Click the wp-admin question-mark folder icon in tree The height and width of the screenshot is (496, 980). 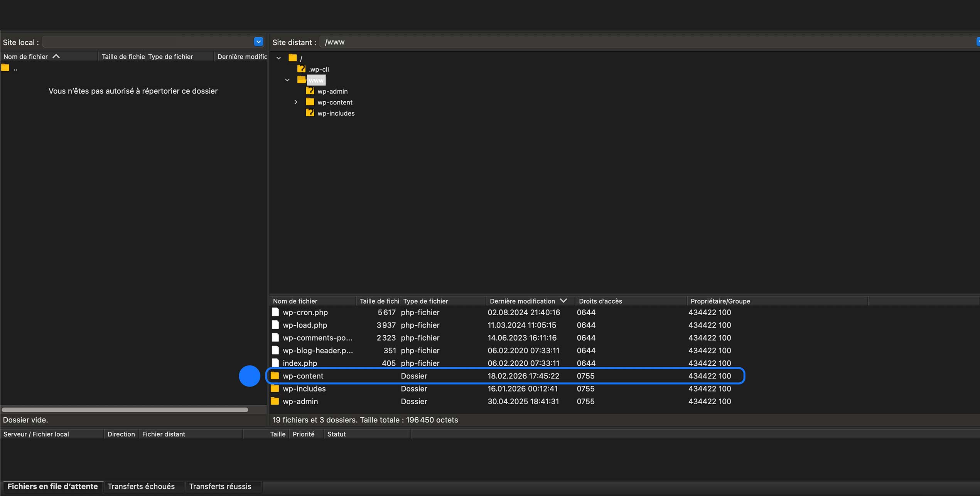[310, 91]
